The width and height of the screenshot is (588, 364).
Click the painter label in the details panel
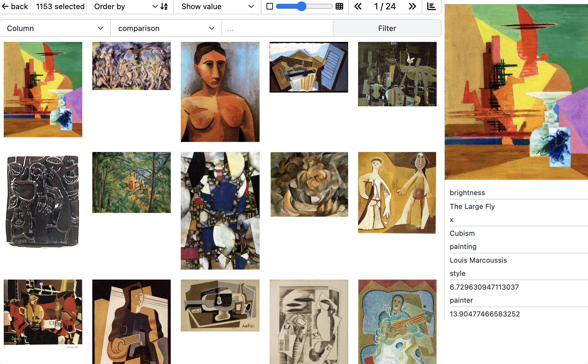pyautogui.click(x=461, y=300)
